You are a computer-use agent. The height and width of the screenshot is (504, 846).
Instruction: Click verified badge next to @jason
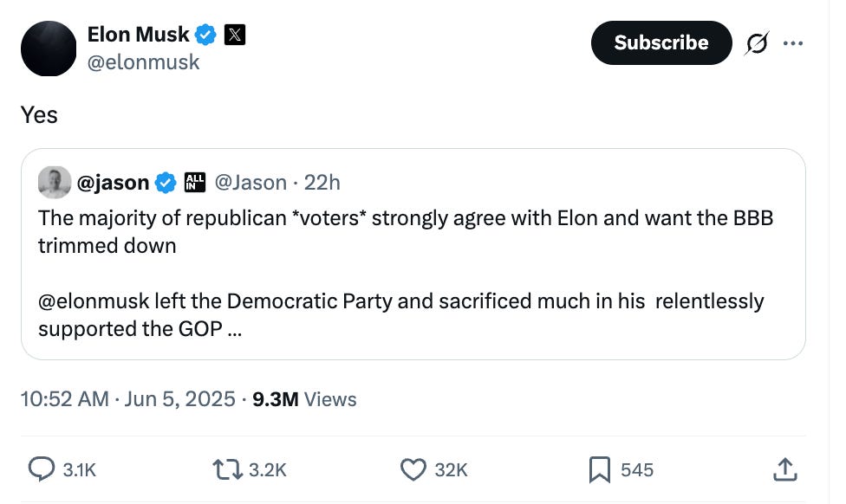coord(166,182)
